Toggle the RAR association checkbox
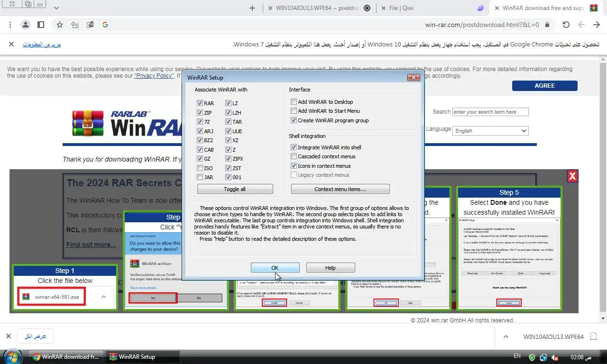Screen dimensions: 607x364 200,103
